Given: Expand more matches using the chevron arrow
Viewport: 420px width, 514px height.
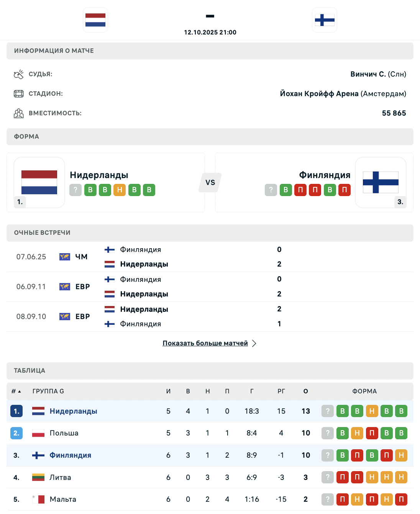Looking at the screenshot, I should (x=254, y=343).
